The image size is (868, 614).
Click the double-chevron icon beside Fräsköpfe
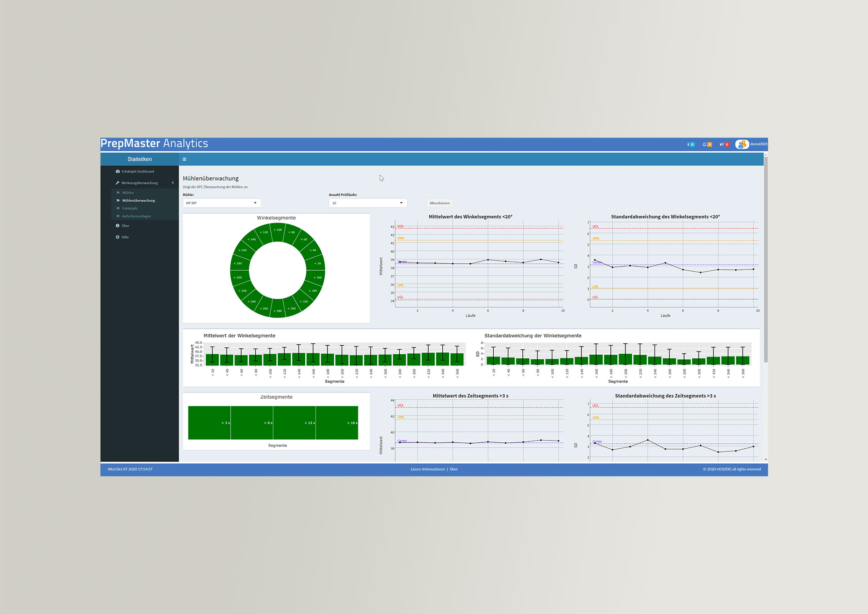[118, 208]
